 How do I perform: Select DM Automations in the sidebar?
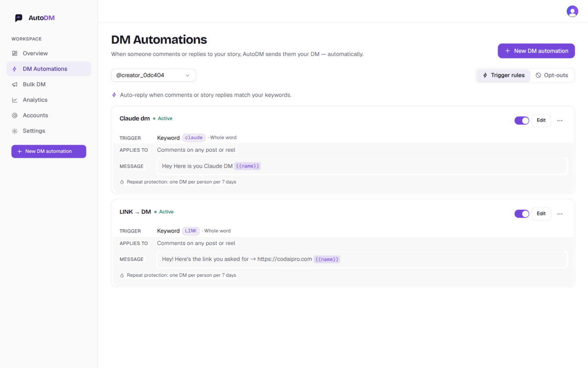click(x=49, y=69)
